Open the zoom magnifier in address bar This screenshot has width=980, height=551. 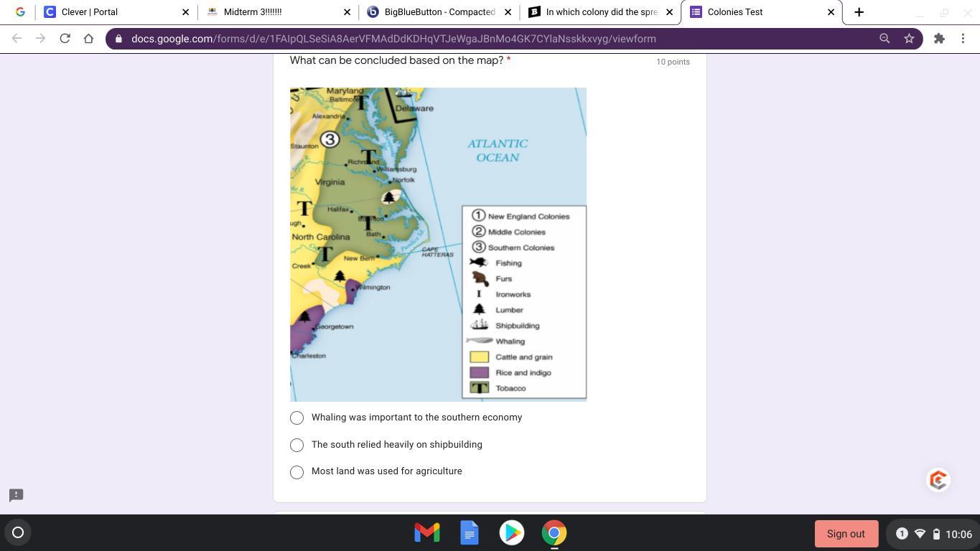tap(885, 39)
